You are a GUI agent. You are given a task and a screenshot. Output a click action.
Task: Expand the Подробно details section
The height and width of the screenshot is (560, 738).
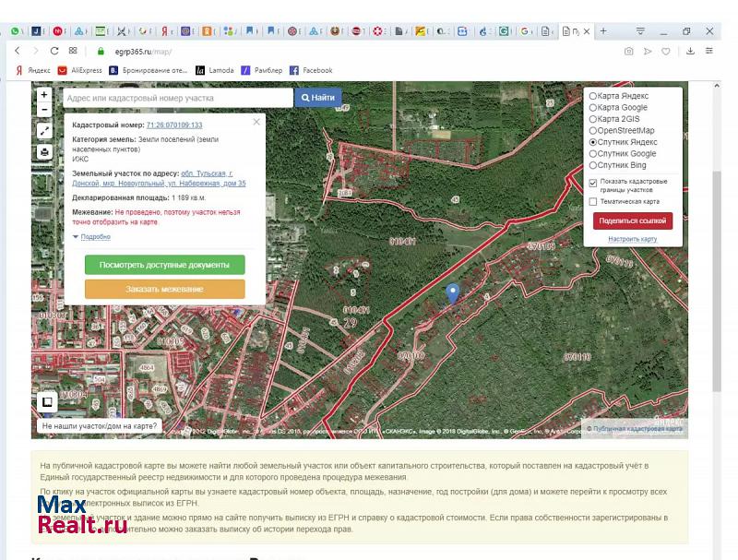94,237
